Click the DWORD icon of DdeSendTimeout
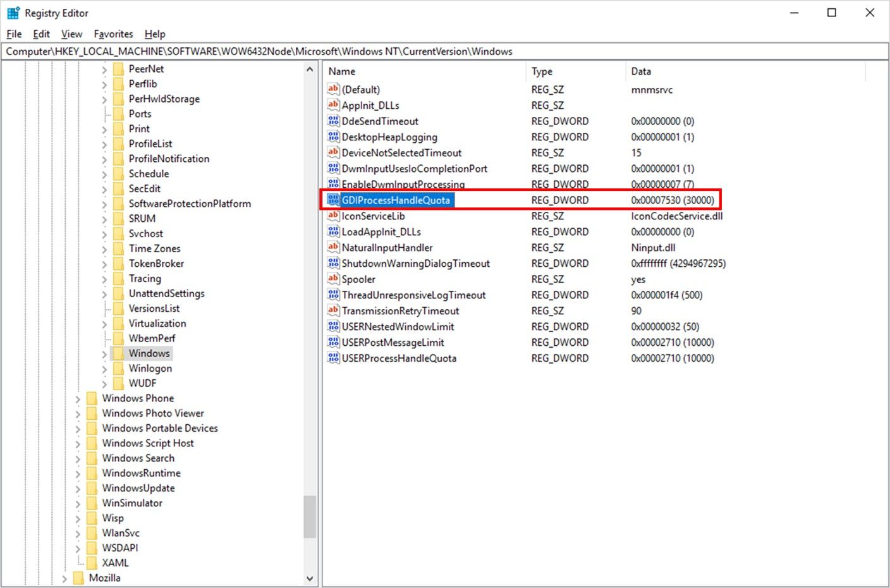 pos(333,121)
